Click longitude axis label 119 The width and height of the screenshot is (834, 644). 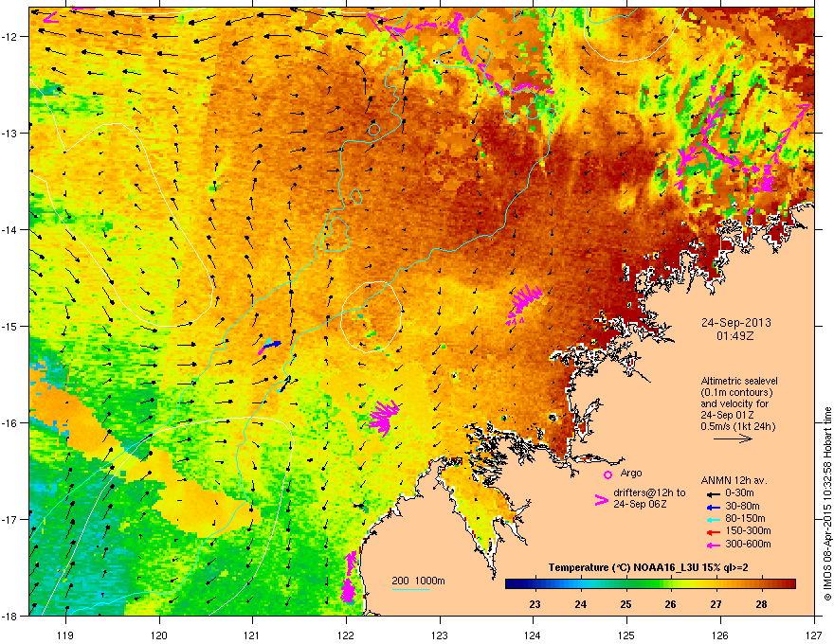click(65, 635)
